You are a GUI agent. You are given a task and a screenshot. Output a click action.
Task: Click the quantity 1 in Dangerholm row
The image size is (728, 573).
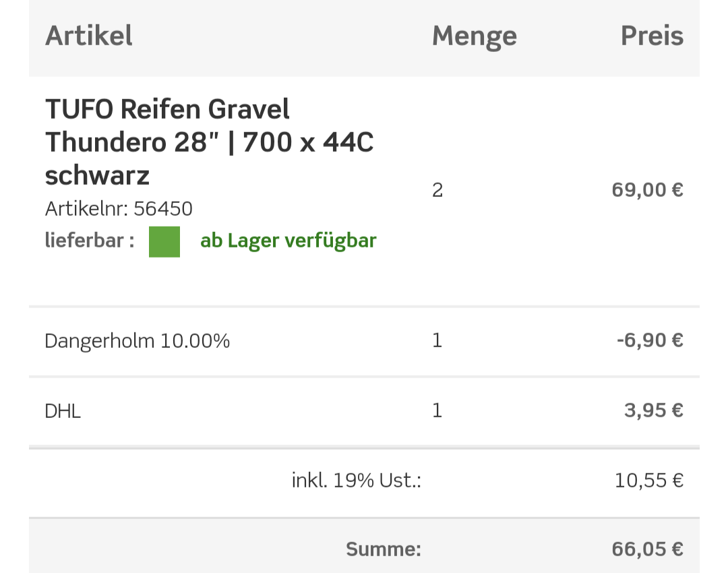437,340
